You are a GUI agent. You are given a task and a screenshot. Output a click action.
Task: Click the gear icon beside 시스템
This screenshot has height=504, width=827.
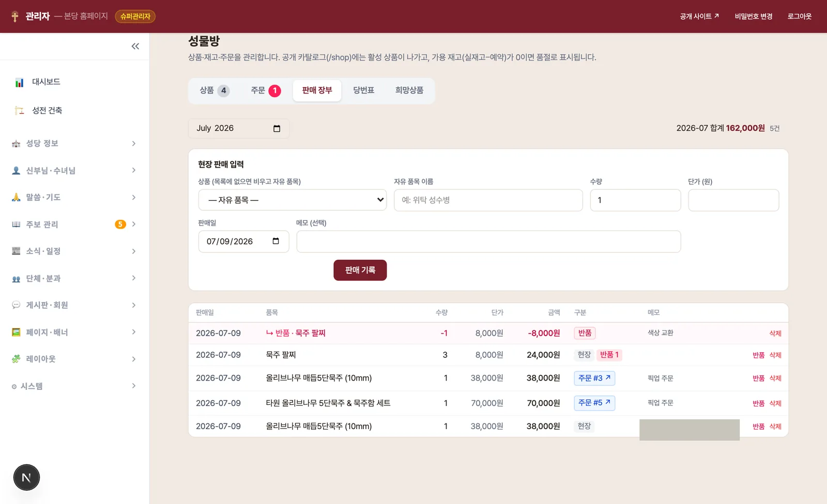point(14,386)
